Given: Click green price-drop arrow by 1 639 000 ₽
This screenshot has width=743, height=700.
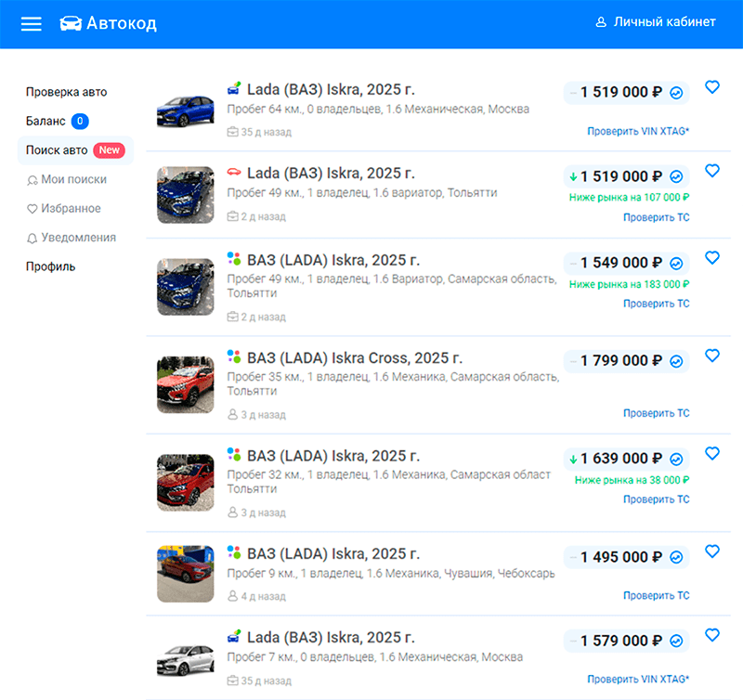Looking at the screenshot, I should click(573, 460).
